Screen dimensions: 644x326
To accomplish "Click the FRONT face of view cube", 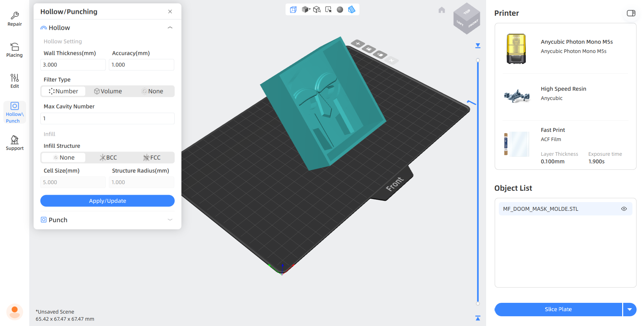I will pos(473,24).
